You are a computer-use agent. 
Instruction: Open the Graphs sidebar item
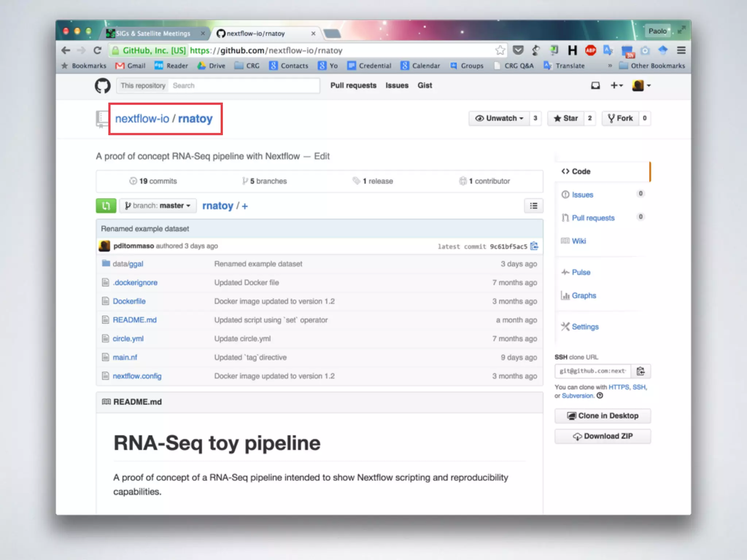click(584, 296)
